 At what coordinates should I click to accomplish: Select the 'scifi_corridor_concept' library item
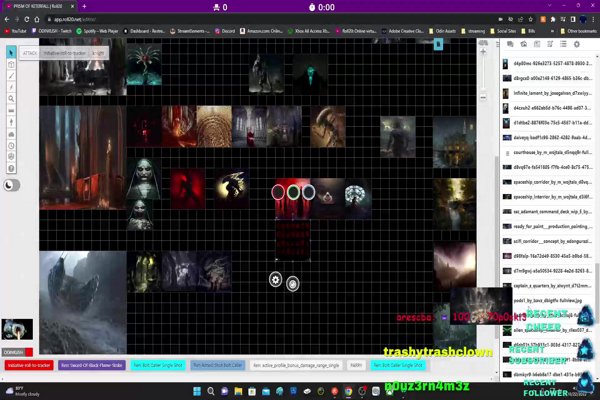(548, 241)
